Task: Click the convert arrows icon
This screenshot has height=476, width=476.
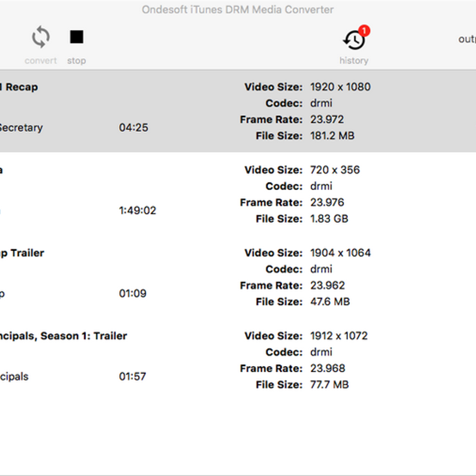Action: pyautogui.click(x=41, y=37)
